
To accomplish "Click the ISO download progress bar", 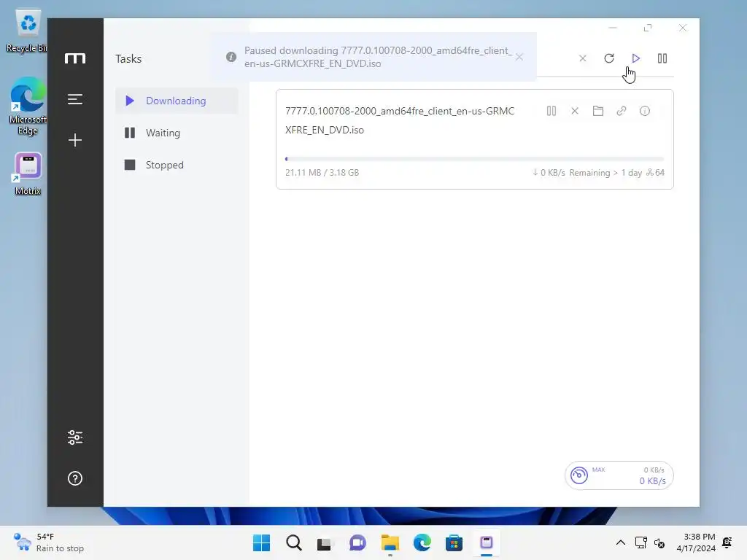I will pyautogui.click(x=474, y=159).
